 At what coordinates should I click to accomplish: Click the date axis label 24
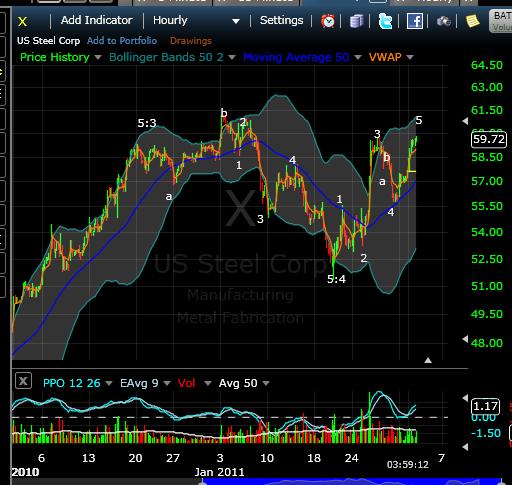351,458
